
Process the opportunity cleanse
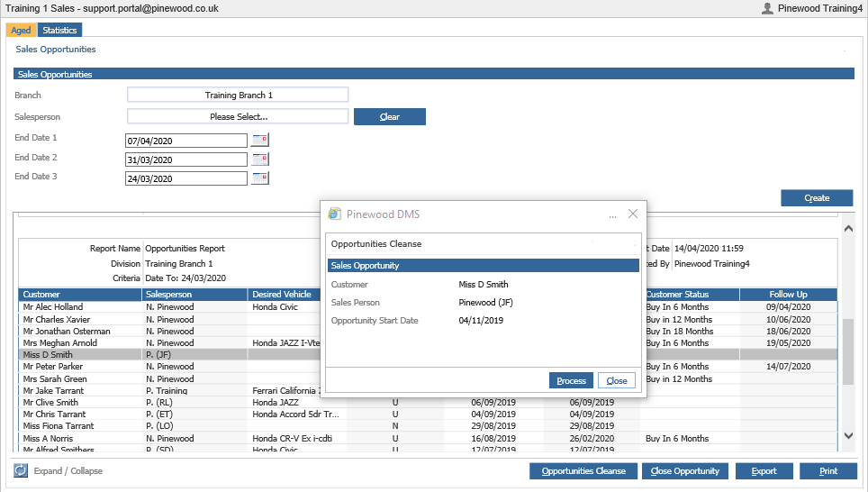pos(571,380)
